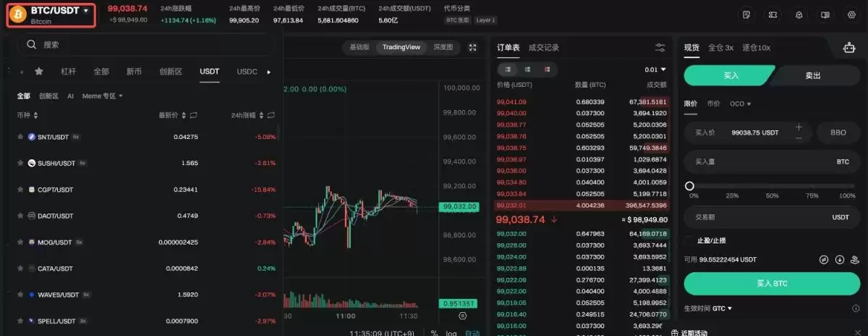Switch chart to 深度图 mode

(443, 47)
